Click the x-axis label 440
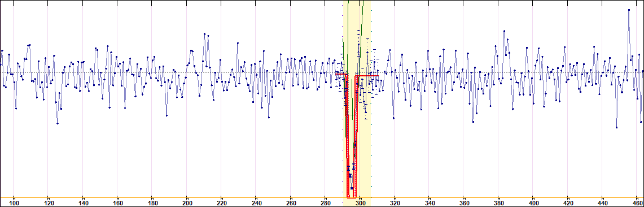 coord(602,203)
